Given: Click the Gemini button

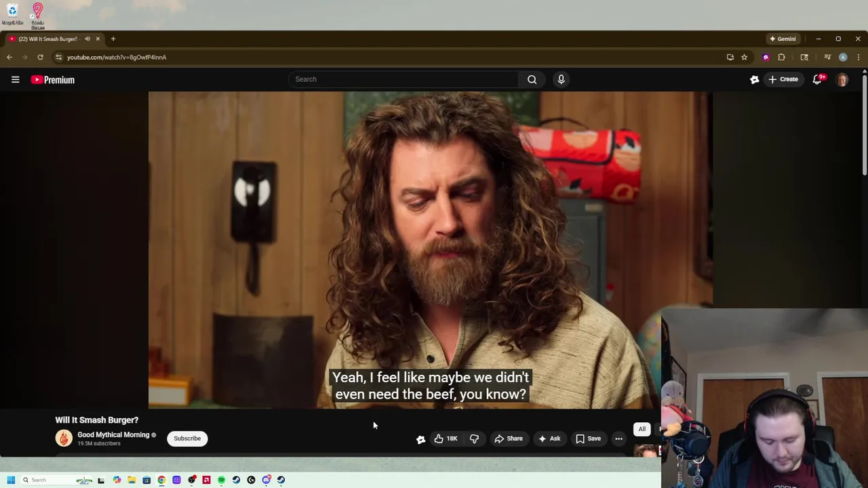Looking at the screenshot, I should pos(783,39).
